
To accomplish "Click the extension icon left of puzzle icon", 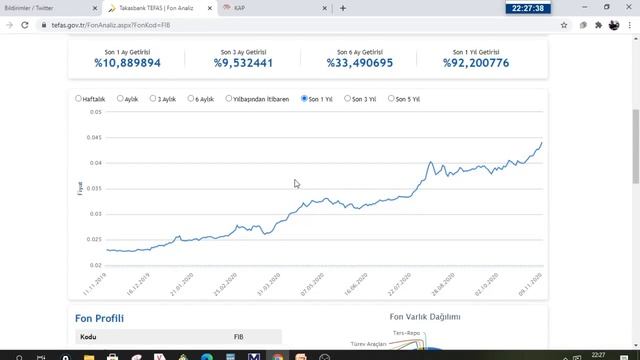I will point(583,25).
